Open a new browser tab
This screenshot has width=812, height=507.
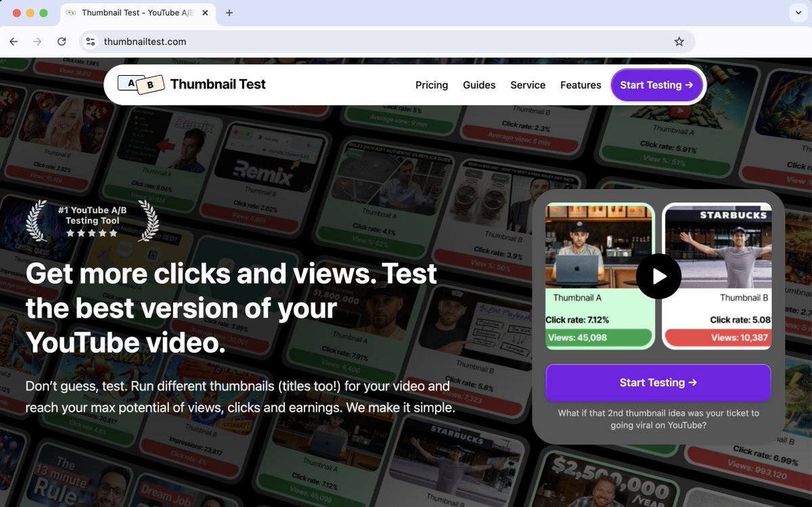coord(229,13)
